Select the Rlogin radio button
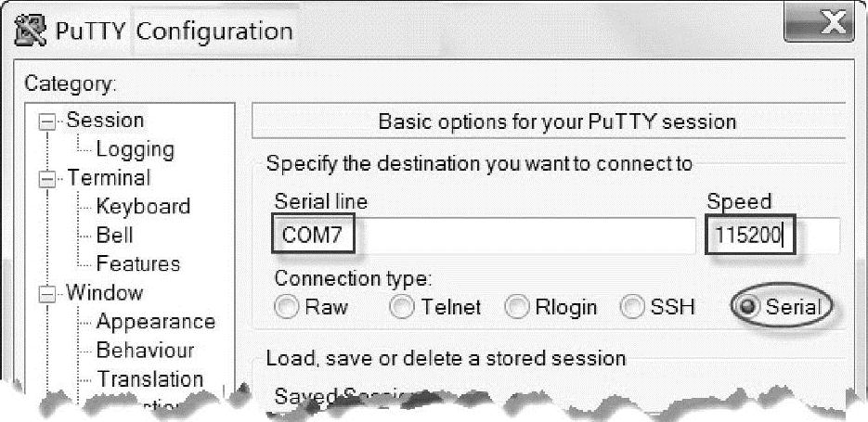 (x=518, y=308)
